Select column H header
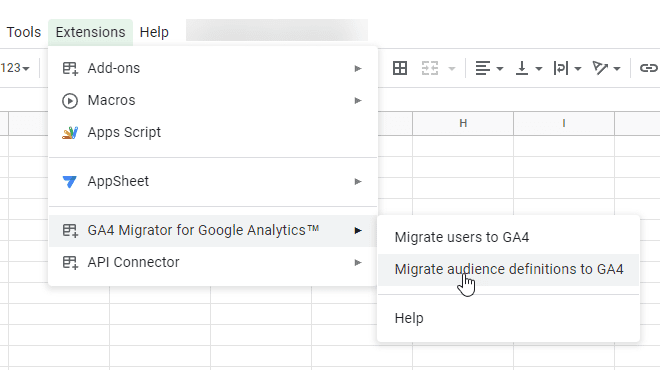Image resolution: width=660 pixels, height=370 pixels. [463, 123]
